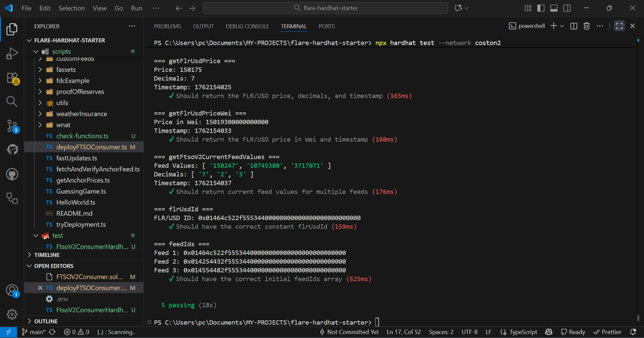
Task: Open the Search view
Action: [x=12, y=102]
